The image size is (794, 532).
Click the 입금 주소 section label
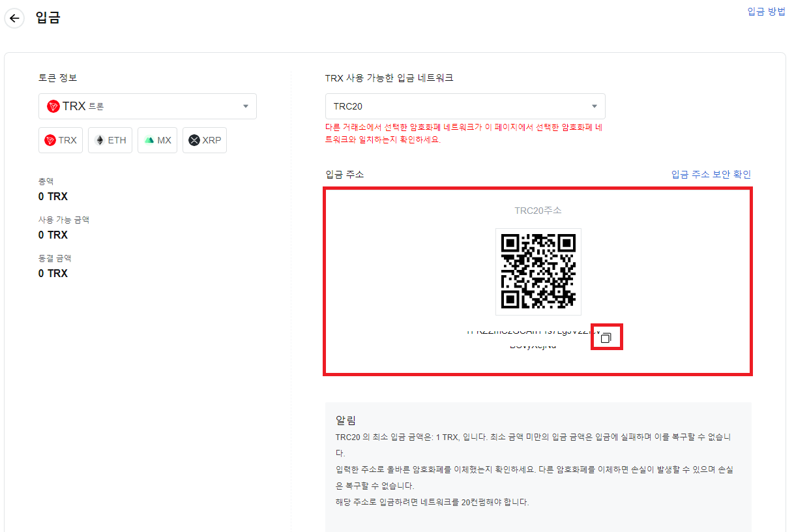click(x=344, y=174)
